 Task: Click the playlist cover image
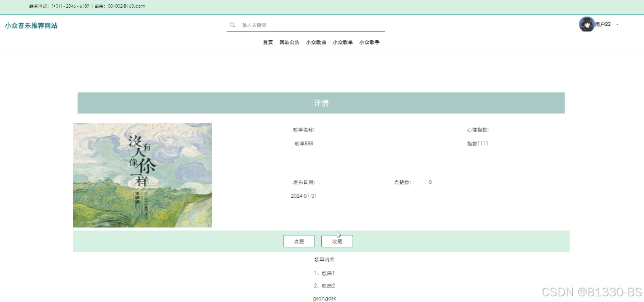[x=143, y=175]
